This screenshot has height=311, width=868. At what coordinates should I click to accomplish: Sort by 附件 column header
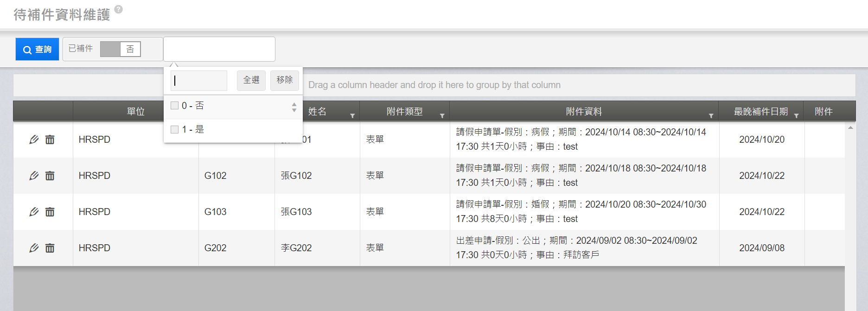pyautogui.click(x=823, y=112)
